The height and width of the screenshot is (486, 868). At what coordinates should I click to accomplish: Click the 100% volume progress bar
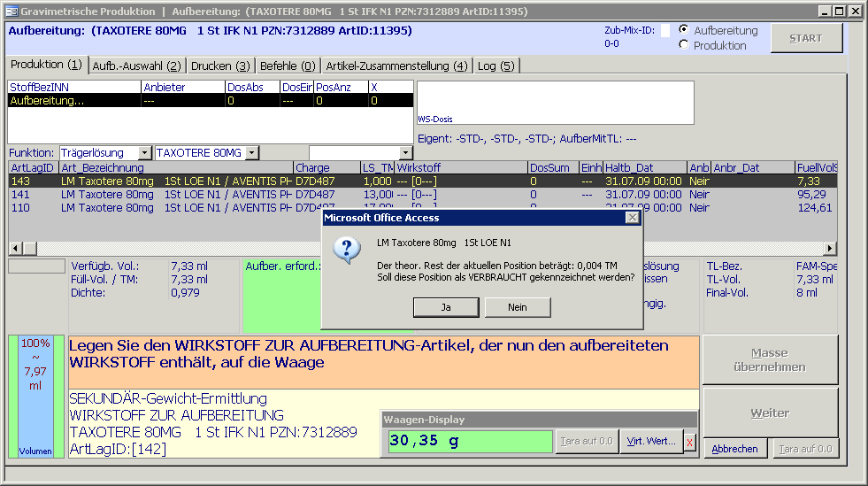coord(35,397)
